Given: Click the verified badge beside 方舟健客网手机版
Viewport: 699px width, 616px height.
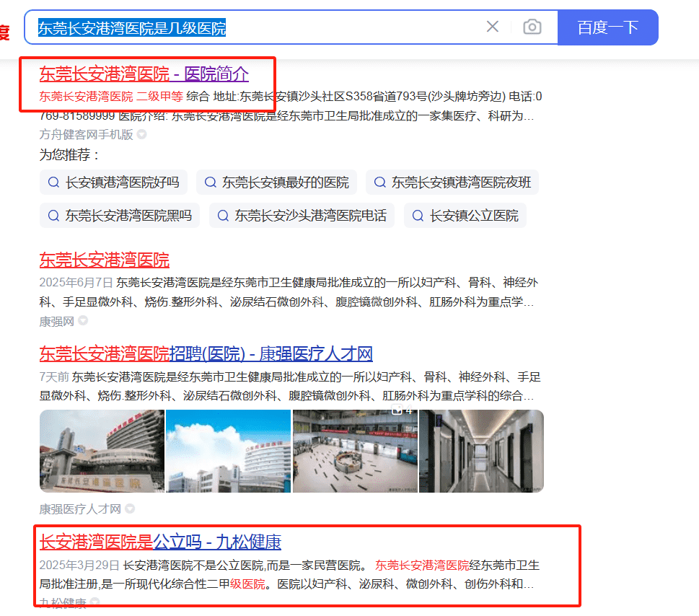Looking at the screenshot, I should (142, 134).
